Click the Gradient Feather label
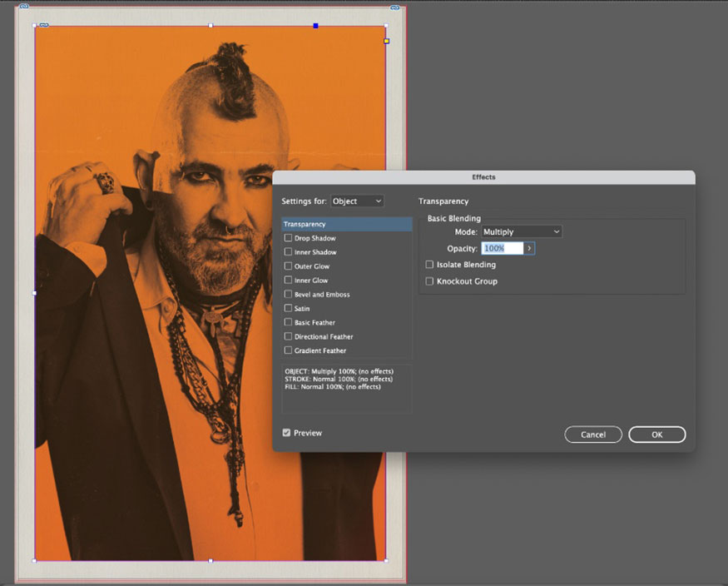The image size is (728, 586). (x=319, y=350)
